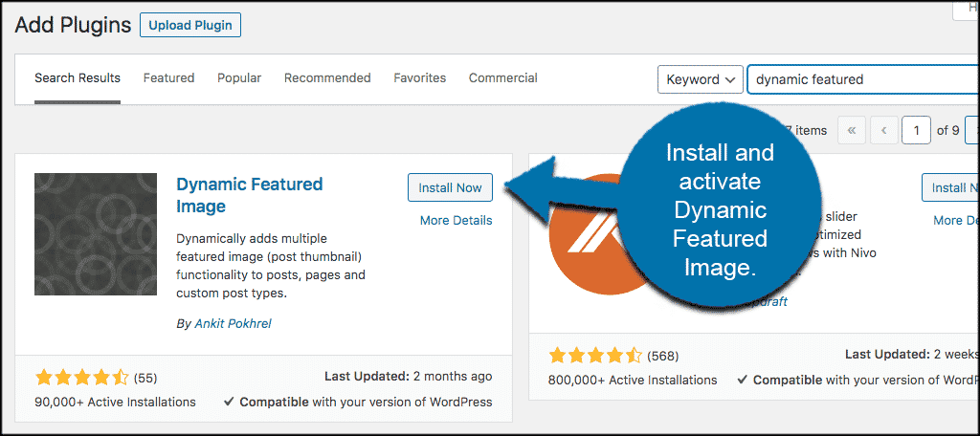The image size is (980, 436).
Task: Click the current page number field
Action: pos(917,131)
